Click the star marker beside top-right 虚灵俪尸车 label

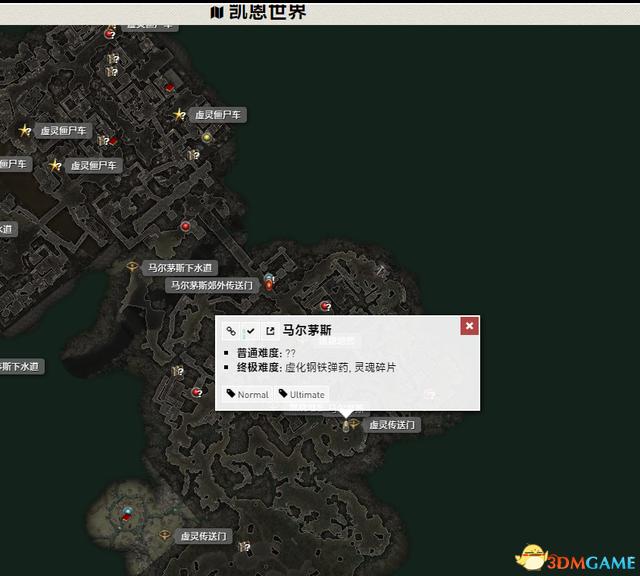pyautogui.click(x=179, y=115)
